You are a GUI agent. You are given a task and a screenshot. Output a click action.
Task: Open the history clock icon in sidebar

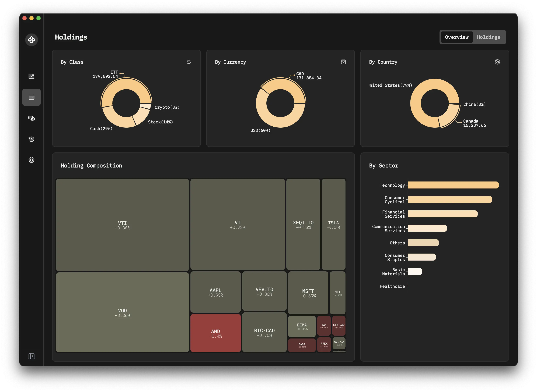pos(31,139)
